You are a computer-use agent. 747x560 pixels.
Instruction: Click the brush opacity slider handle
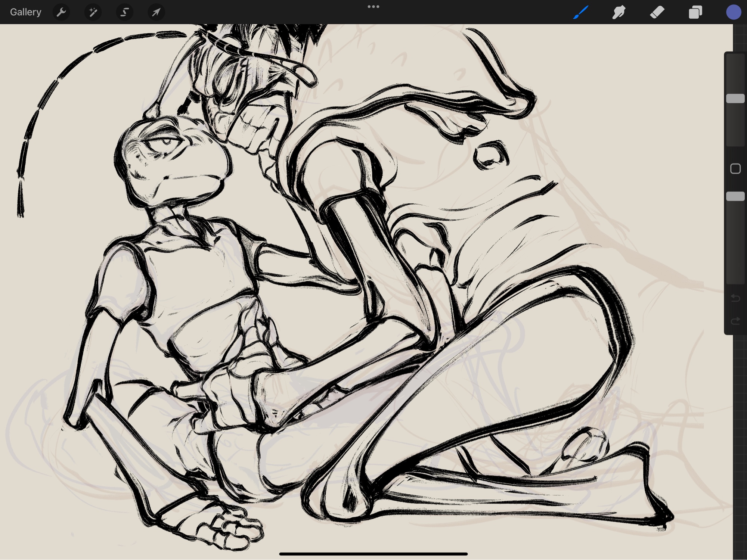(735, 196)
